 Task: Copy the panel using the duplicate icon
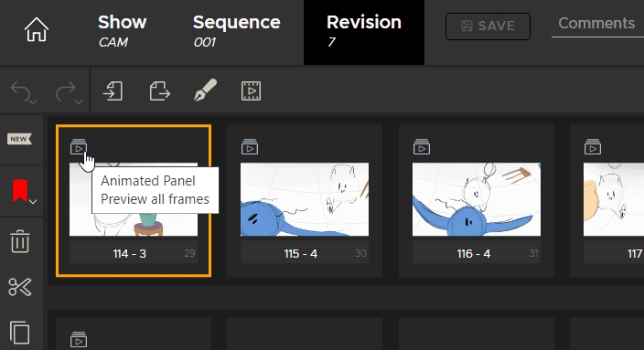(20, 332)
